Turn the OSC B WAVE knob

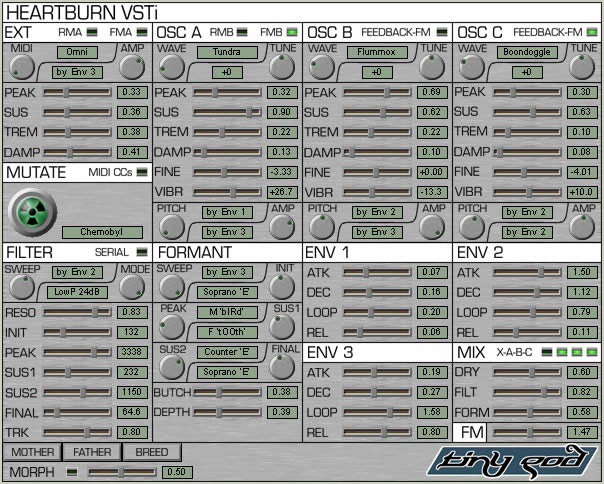pyautogui.click(x=322, y=67)
